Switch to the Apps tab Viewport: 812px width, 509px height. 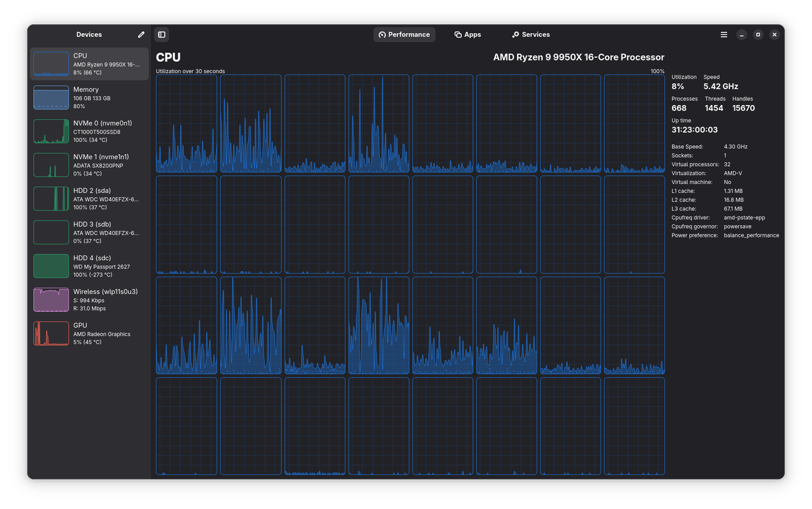(467, 34)
